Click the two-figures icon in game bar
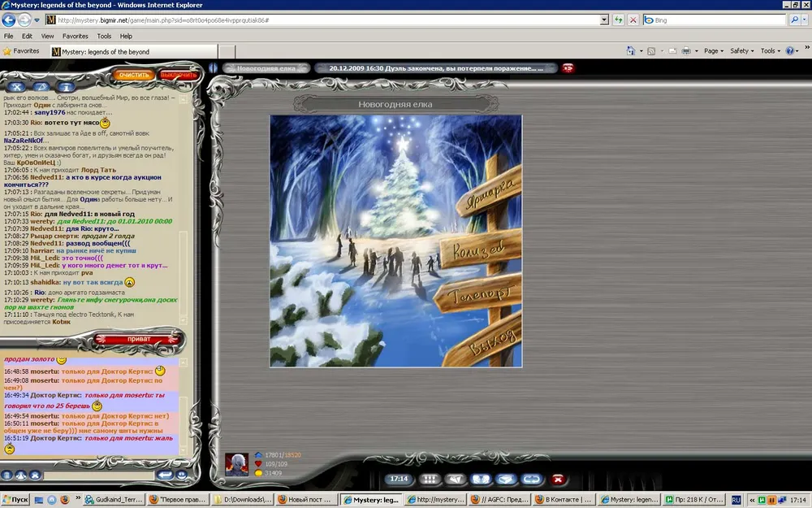Image resolution: width=812 pixels, height=508 pixels. 481,480
